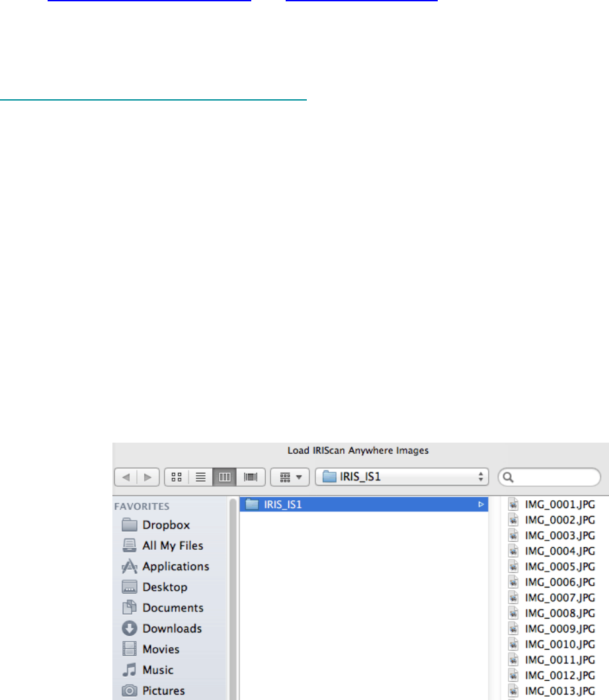Select file IMG_0010.JPG
This screenshot has height=700, width=609.
[x=552, y=644]
